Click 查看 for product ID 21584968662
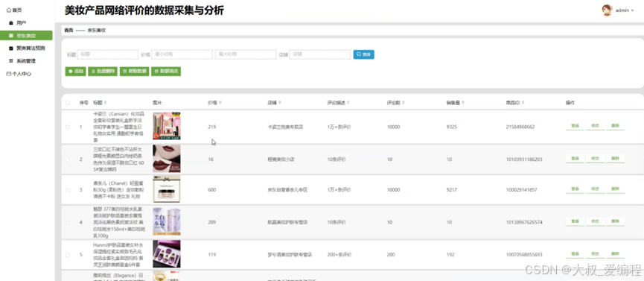The image size is (644, 281). coord(575,126)
